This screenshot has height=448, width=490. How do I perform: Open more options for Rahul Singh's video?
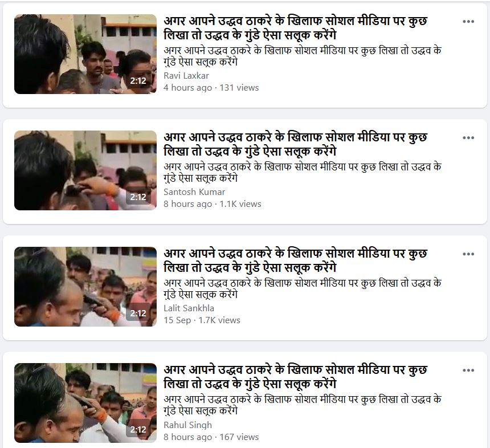468,370
